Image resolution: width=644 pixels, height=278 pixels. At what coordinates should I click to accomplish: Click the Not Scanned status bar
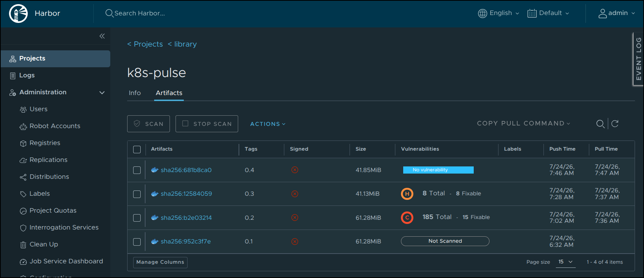click(x=445, y=241)
